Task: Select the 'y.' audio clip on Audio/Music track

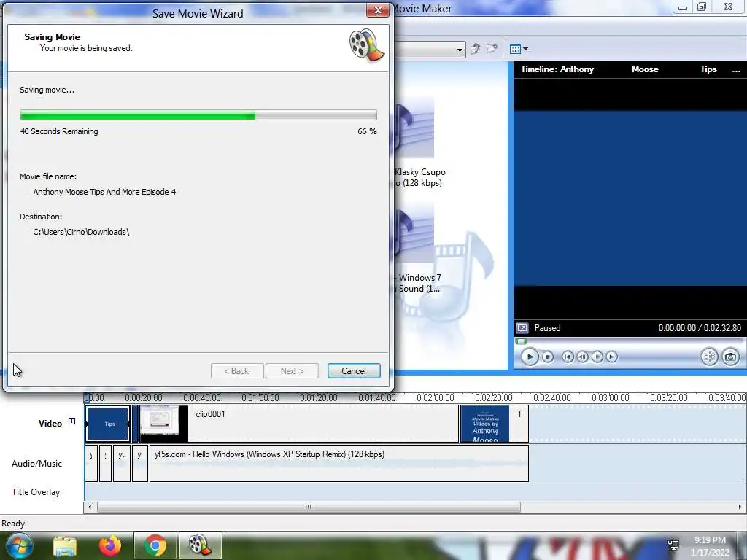Action: pos(122,463)
